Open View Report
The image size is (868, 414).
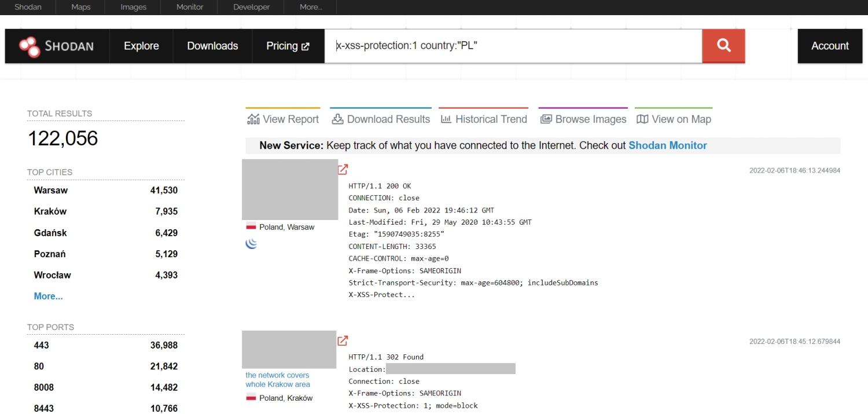click(283, 119)
